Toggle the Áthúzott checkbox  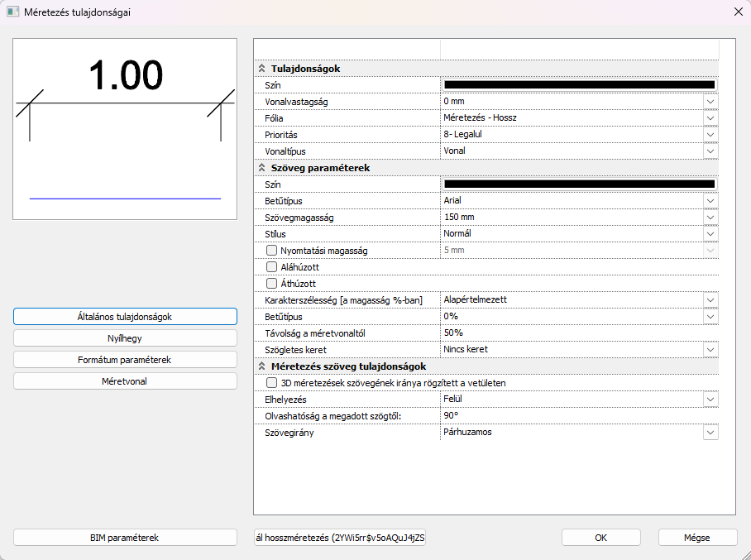point(271,284)
